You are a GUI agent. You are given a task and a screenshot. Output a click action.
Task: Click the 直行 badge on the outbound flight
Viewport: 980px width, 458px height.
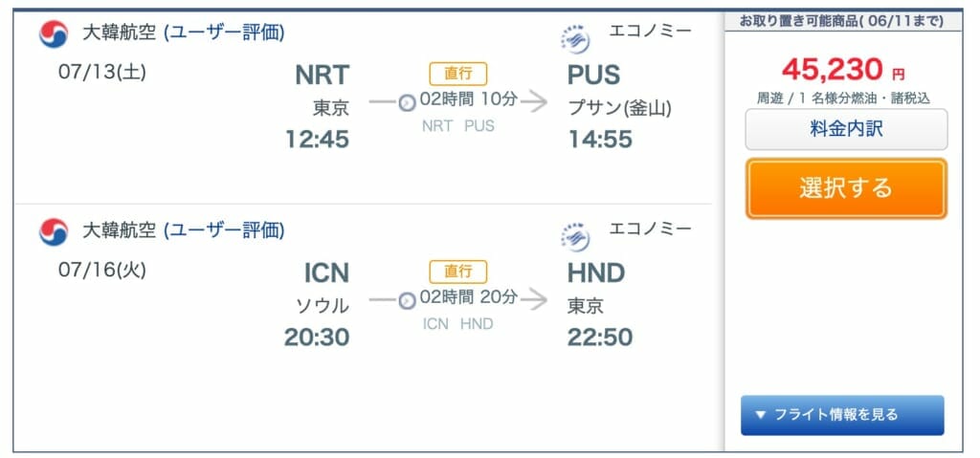pyautogui.click(x=458, y=74)
